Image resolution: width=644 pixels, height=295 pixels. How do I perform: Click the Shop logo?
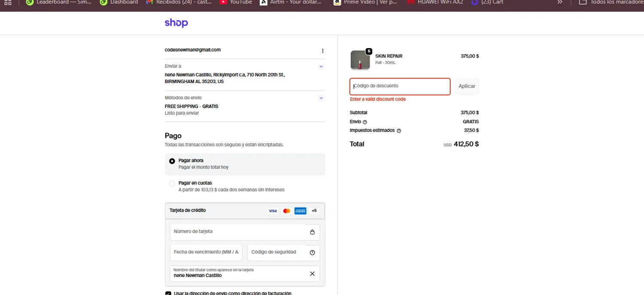176,23
